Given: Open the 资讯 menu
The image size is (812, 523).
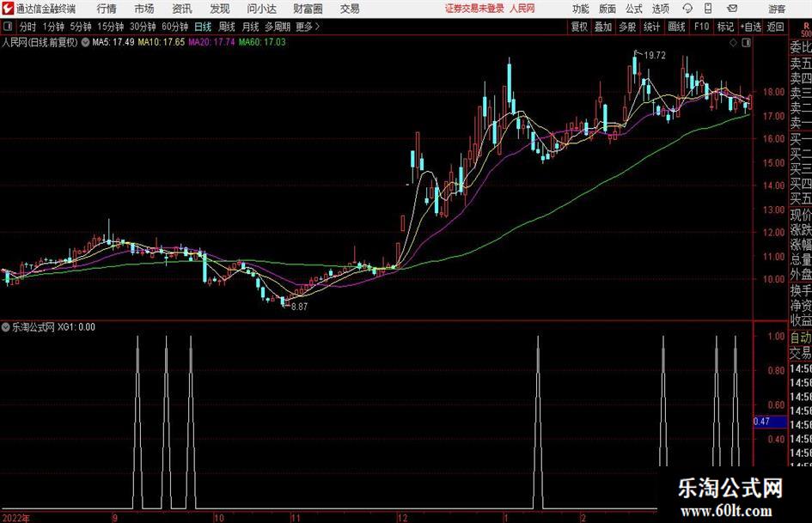Looking at the screenshot, I should 182,9.
